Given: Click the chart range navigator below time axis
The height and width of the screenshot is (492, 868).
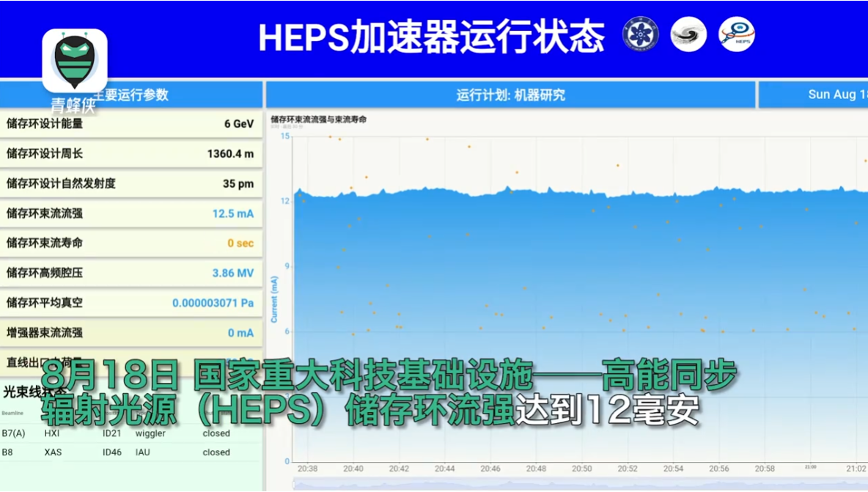Looking at the screenshot, I should (x=579, y=484).
